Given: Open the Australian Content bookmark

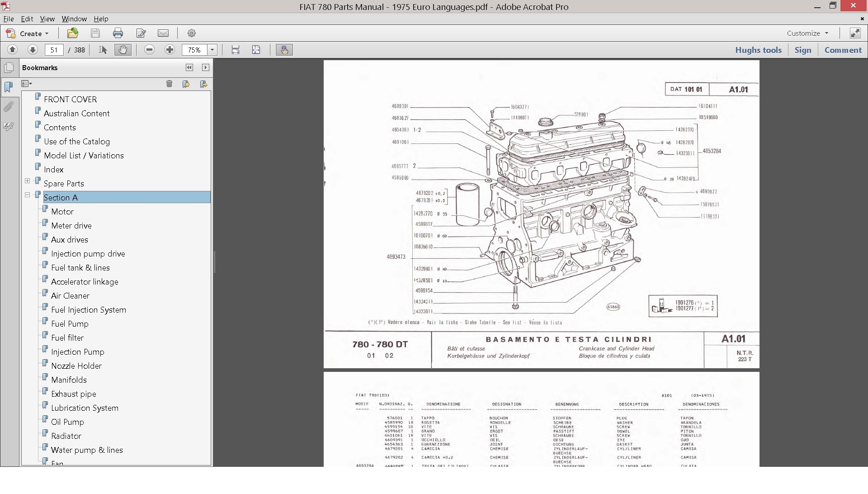Looking at the screenshot, I should (x=76, y=114).
